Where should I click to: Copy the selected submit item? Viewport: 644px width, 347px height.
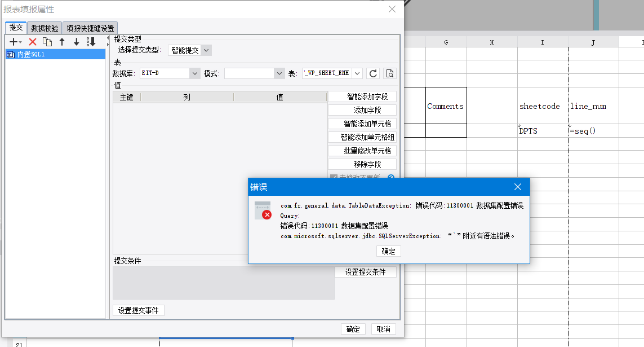click(47, 42)
